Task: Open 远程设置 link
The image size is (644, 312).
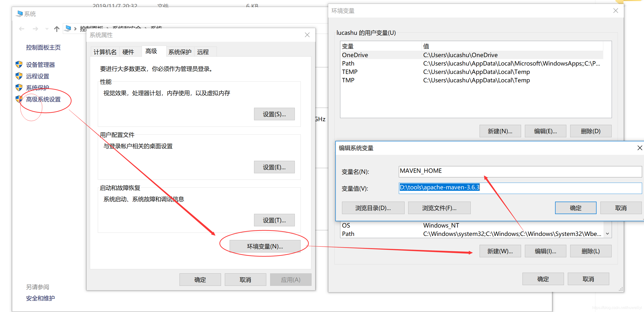Action: (37, 76)
